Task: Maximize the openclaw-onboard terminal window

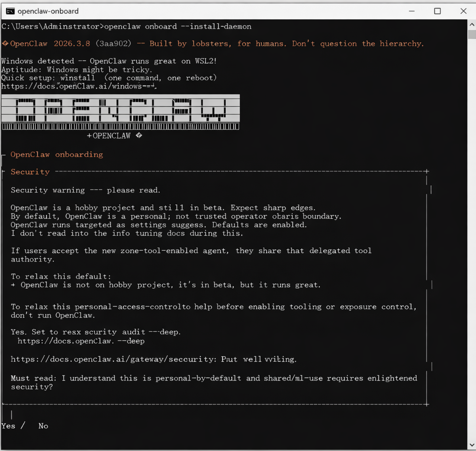Action: (437, 11)
